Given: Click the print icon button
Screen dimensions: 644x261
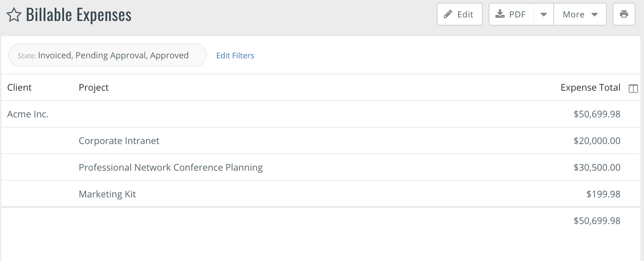Looking at the screenshot, I should click(624, 14).
